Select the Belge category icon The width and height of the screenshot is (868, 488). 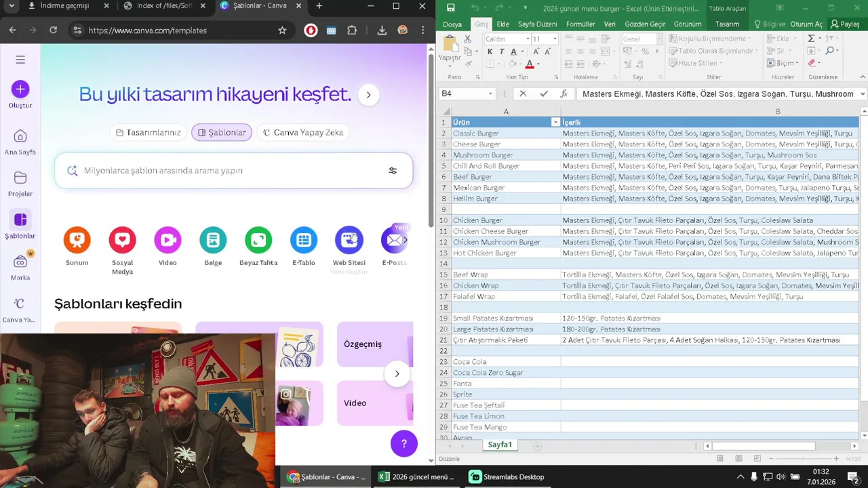pos(213,240)
